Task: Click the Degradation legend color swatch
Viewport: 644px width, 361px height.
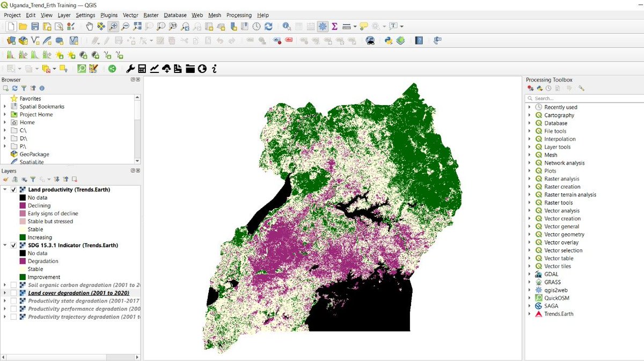Action: (23, 261)
